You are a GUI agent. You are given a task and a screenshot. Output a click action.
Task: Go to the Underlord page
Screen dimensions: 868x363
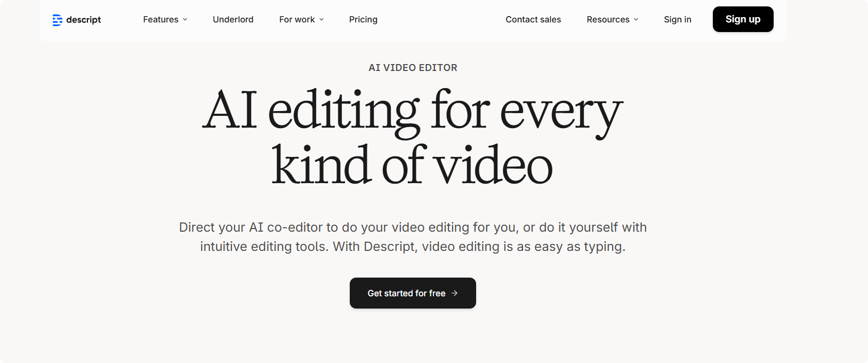tap(233, 20)
